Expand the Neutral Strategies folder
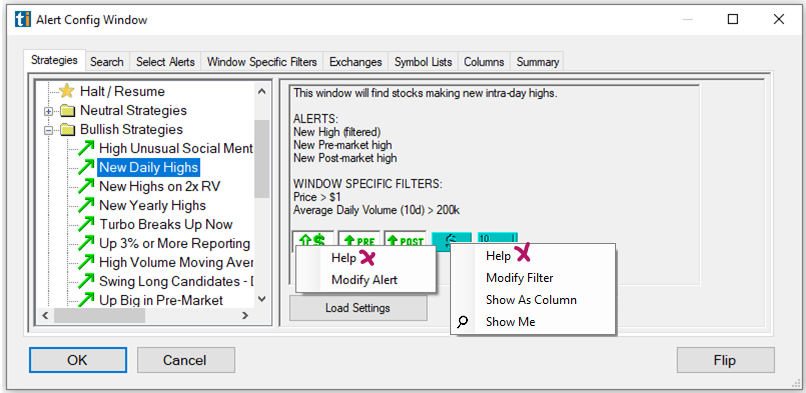 [49, 111]
